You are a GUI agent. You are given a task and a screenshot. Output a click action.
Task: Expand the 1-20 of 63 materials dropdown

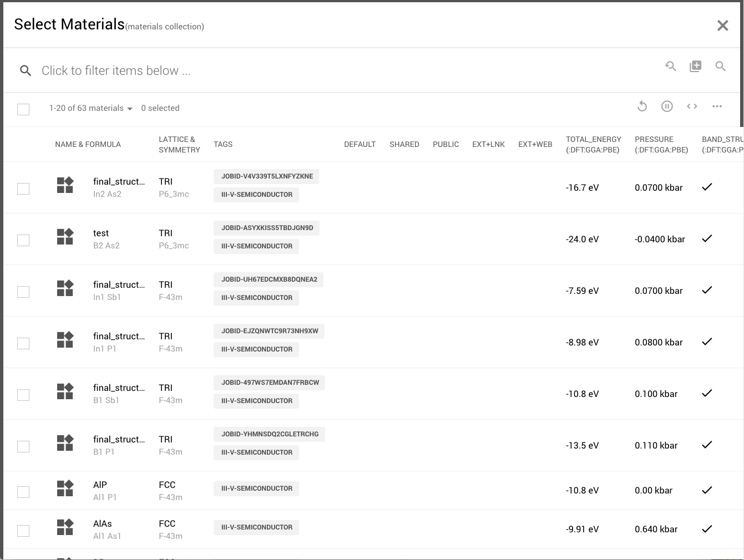[x=90, y=109]
